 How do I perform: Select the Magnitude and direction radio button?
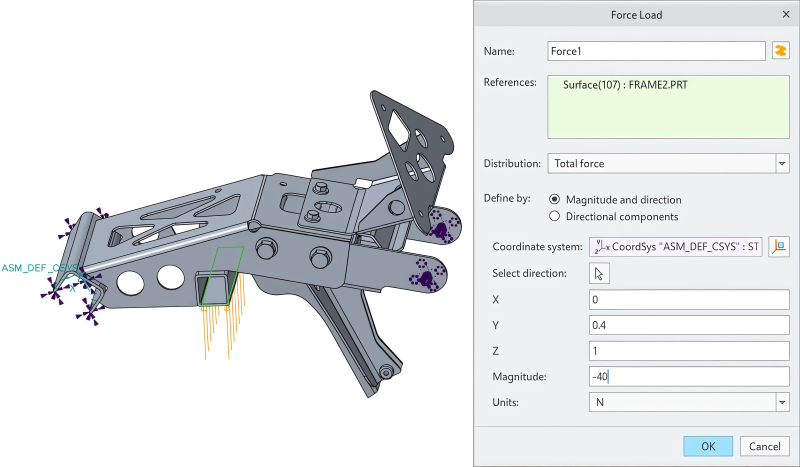(x=556, y=199)
